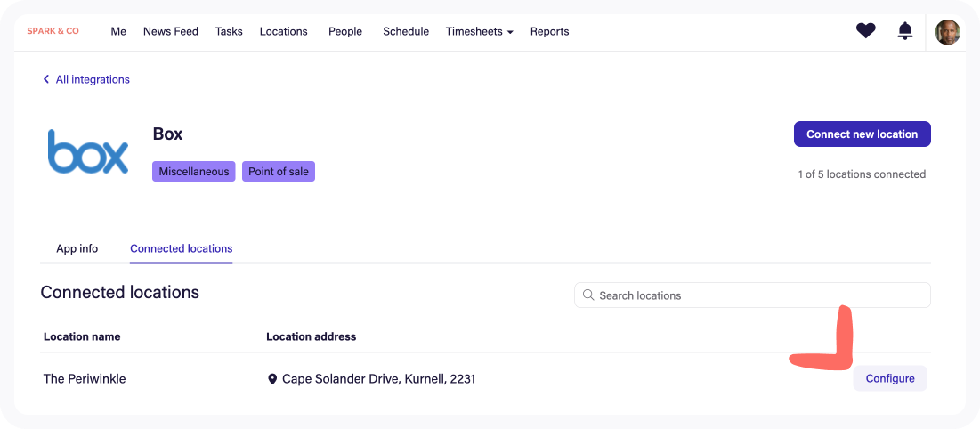This screenshot has height=429, width=980.
Task: Go to News Feed
Action: (x=171, y=31)
